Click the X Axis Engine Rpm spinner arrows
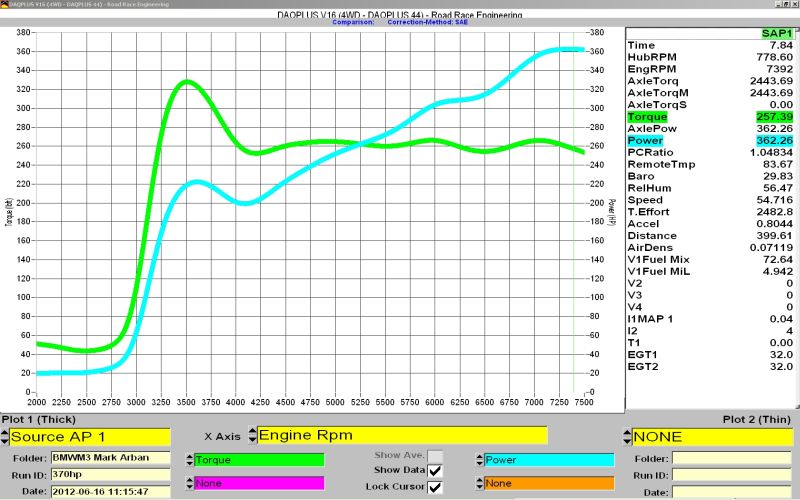The image size is (800, 500). 251,435
